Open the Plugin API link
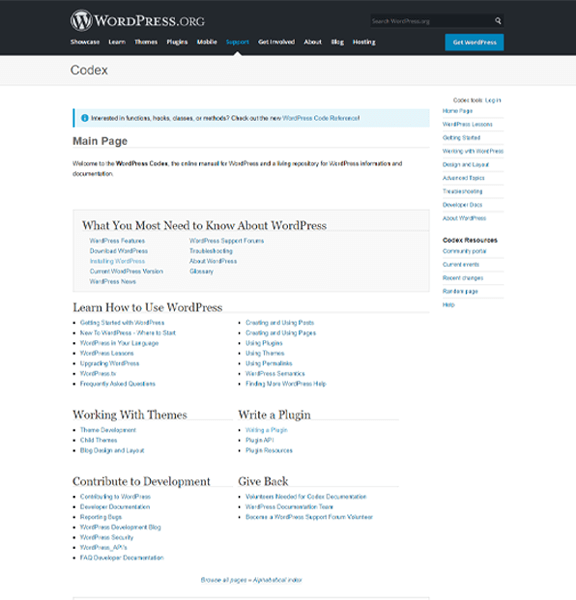 pos(260,440)
